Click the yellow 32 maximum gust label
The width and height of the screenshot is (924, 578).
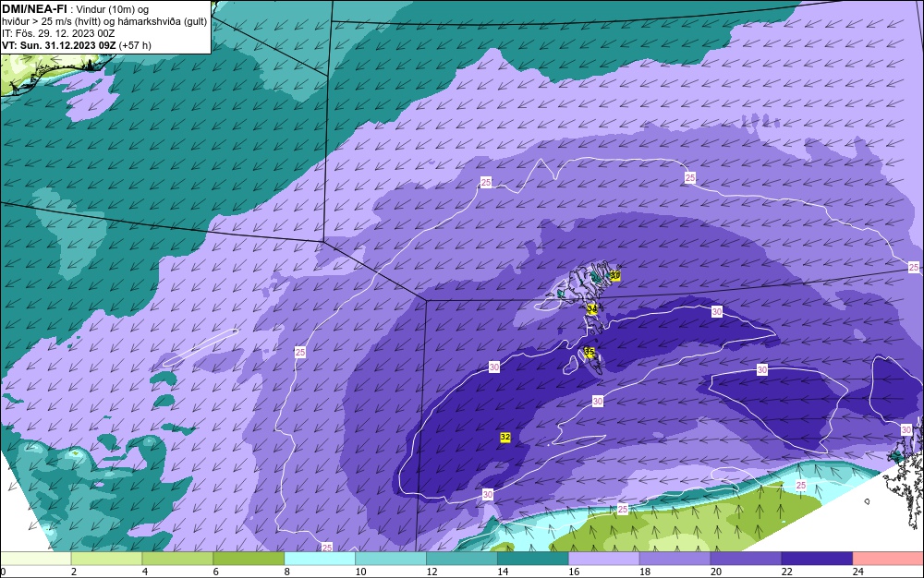coord(505,438)
